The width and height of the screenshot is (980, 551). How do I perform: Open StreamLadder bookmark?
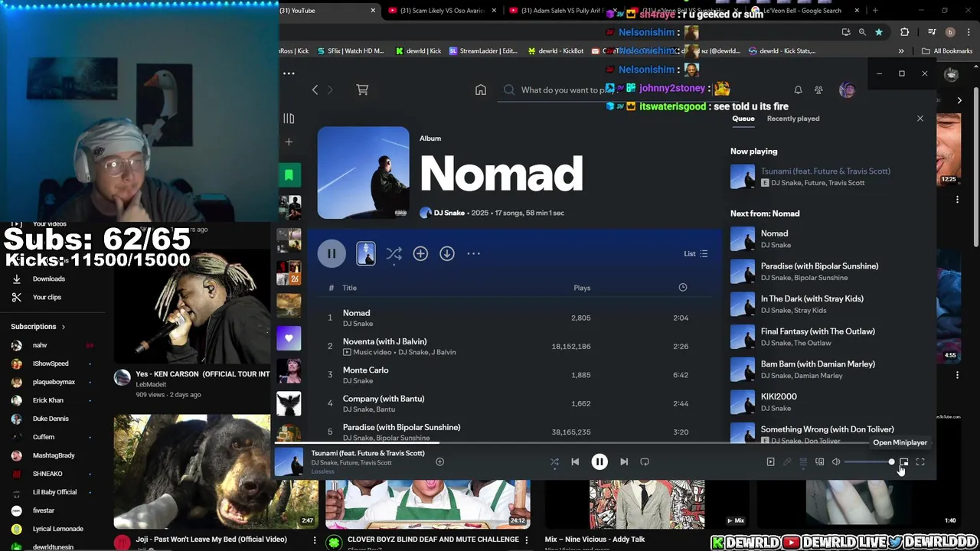tap(483, 51)
